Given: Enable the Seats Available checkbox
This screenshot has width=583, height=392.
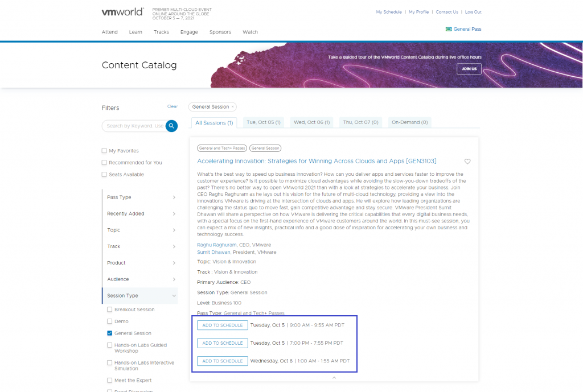Looking at the screenshot, I should [x=104, y=175].
